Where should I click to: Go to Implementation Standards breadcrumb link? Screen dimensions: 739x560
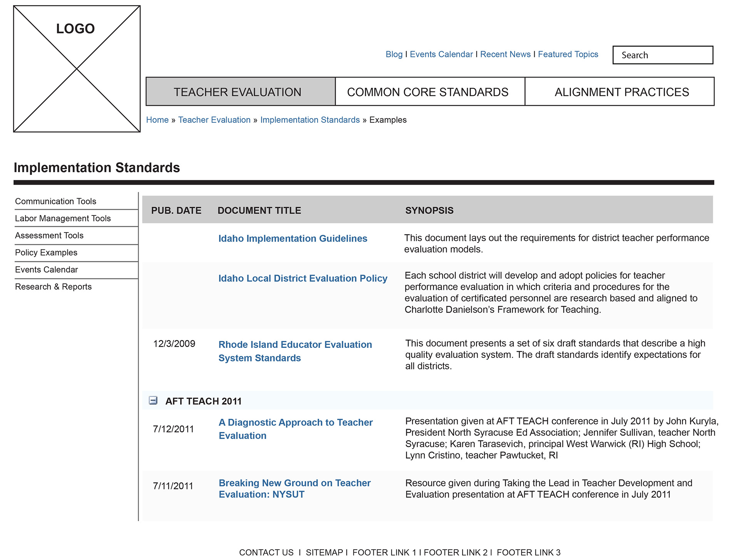(x=310, y=120)
